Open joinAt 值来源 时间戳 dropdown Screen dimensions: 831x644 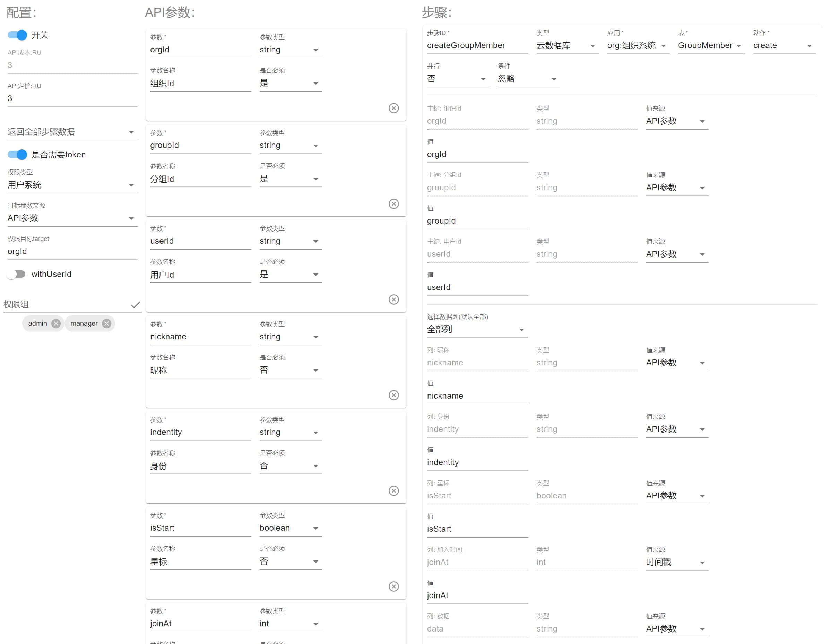pos(677,562)
